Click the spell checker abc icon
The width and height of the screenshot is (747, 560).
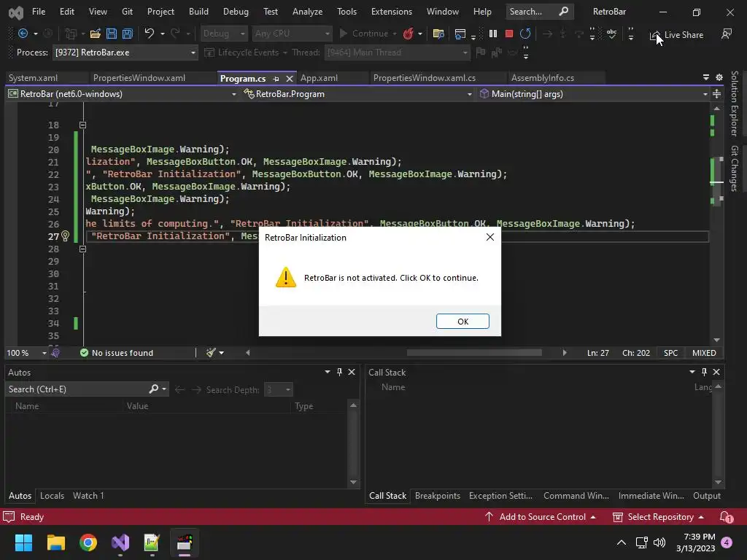(612, 34)
